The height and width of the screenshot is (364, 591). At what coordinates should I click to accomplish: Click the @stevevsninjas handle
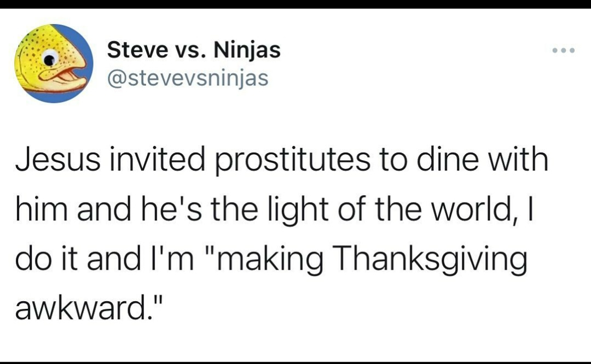188,78
